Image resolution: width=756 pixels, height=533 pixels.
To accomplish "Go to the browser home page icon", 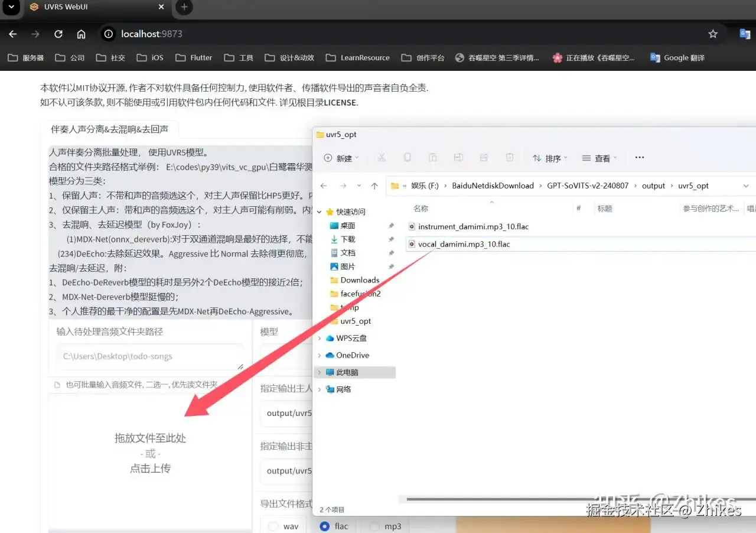I will [x=82, y=34].
